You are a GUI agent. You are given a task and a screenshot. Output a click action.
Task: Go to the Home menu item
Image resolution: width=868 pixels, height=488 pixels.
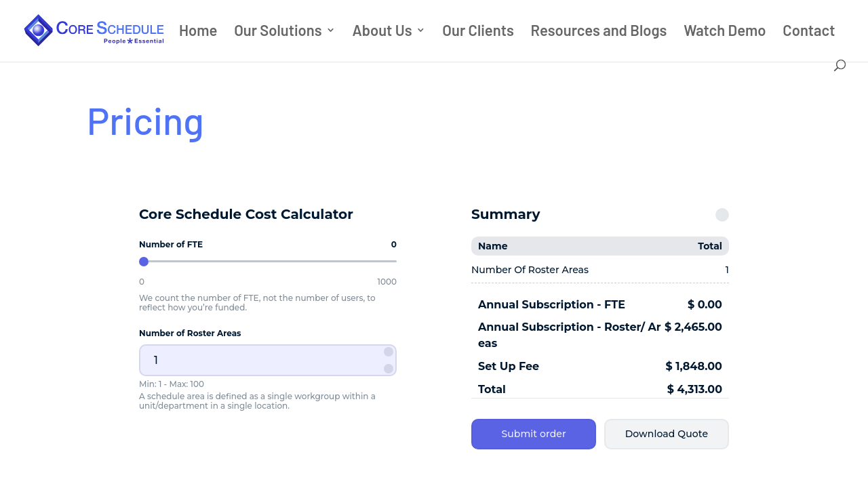click(x=198, y=30)
